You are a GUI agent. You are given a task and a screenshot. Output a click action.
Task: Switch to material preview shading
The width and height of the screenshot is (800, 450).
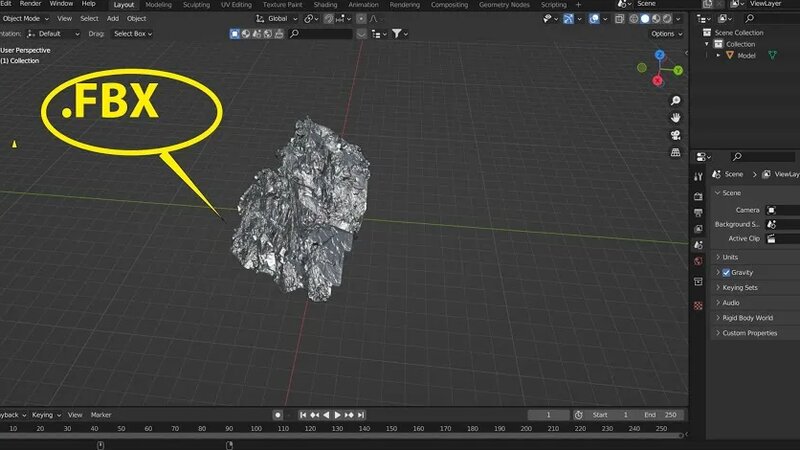point(656,19)
